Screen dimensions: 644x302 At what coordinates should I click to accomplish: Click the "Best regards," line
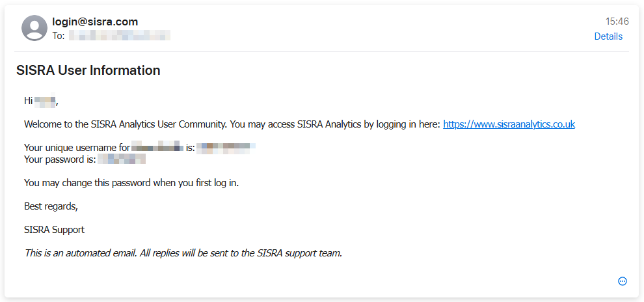(x=51, y=206)
